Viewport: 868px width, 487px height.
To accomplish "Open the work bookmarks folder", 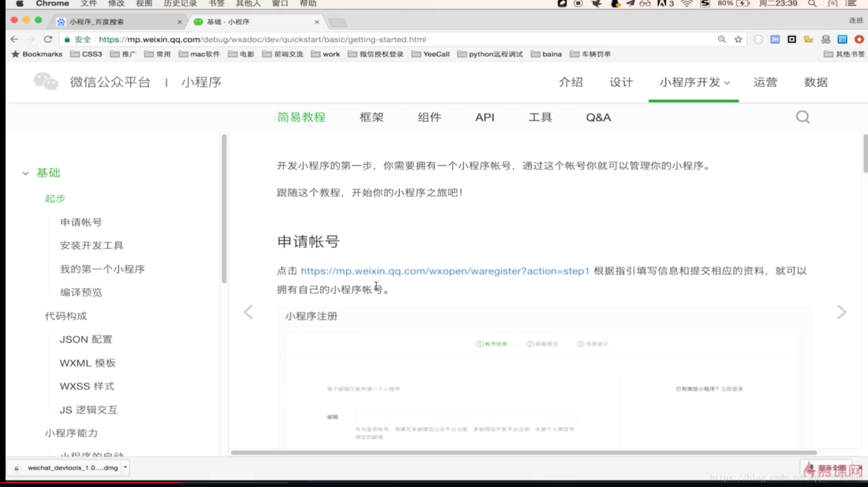I will click(x=326, y=54).
